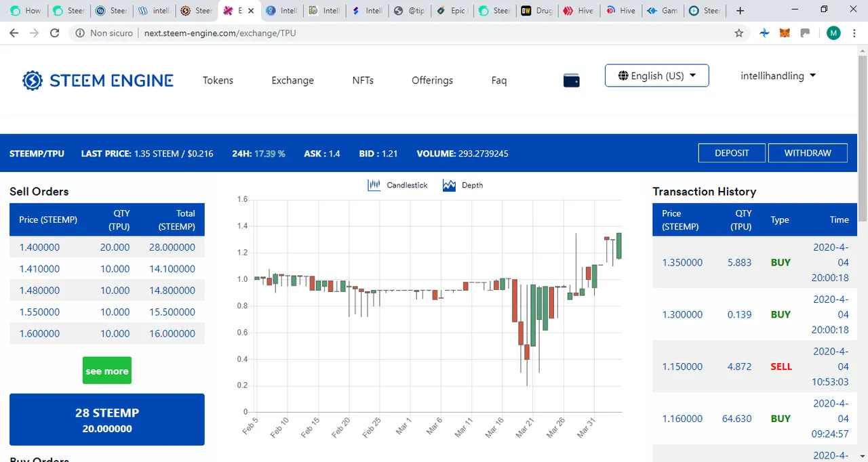Switch to the Gam browser tab

pyautogui.click(x=662, y=11)
